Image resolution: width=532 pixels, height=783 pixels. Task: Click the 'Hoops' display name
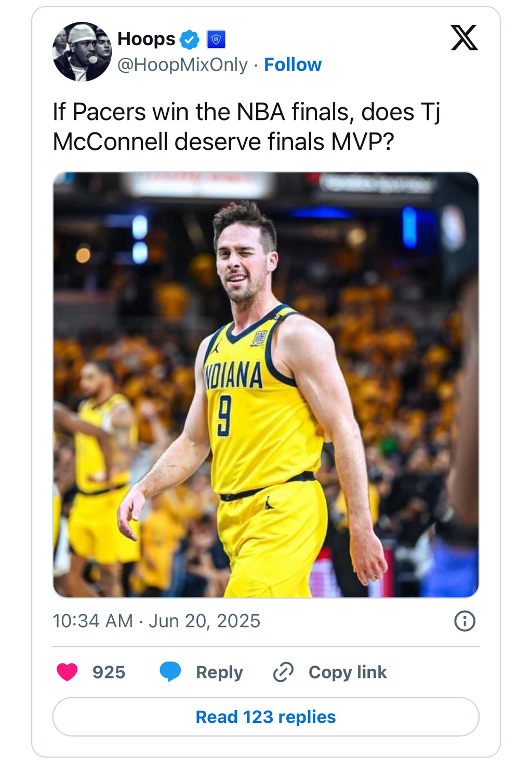147,39
